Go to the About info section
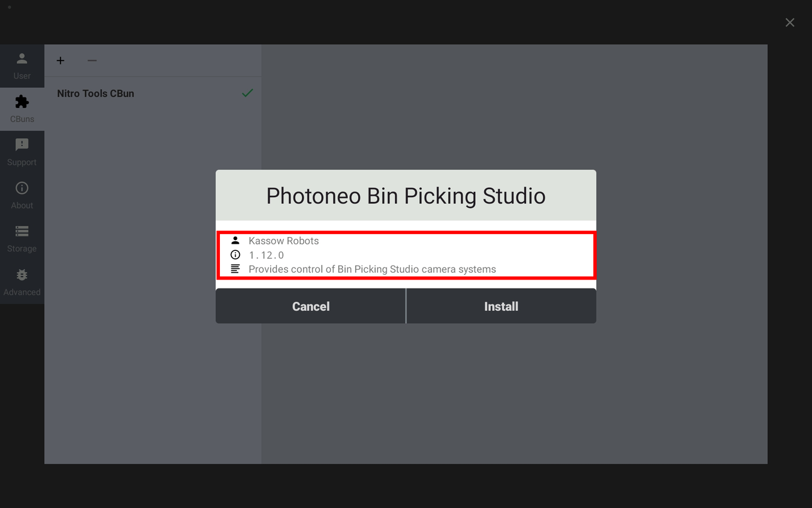Image resolution: width=812 pixels, height=508 pixels. 22,196
